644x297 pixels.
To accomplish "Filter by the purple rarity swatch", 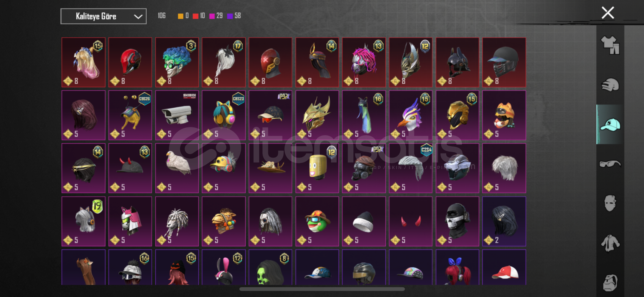I will pyautogui.click(x=230, y=16).
